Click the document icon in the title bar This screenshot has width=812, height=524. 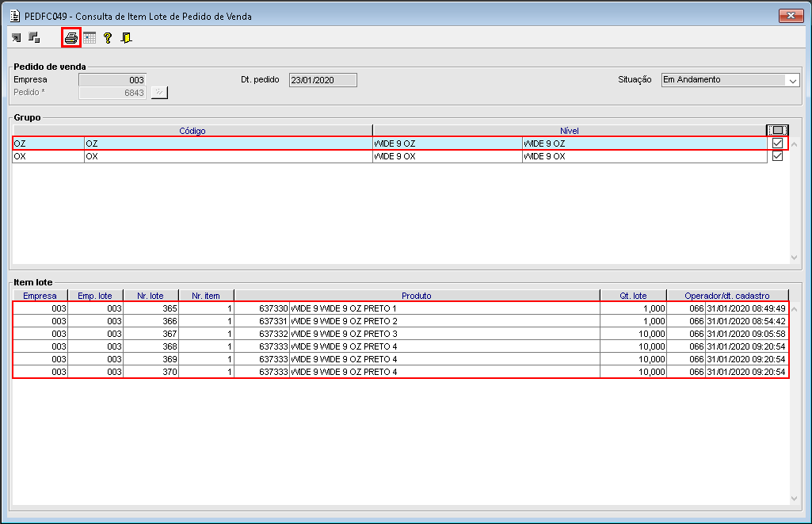15,16
